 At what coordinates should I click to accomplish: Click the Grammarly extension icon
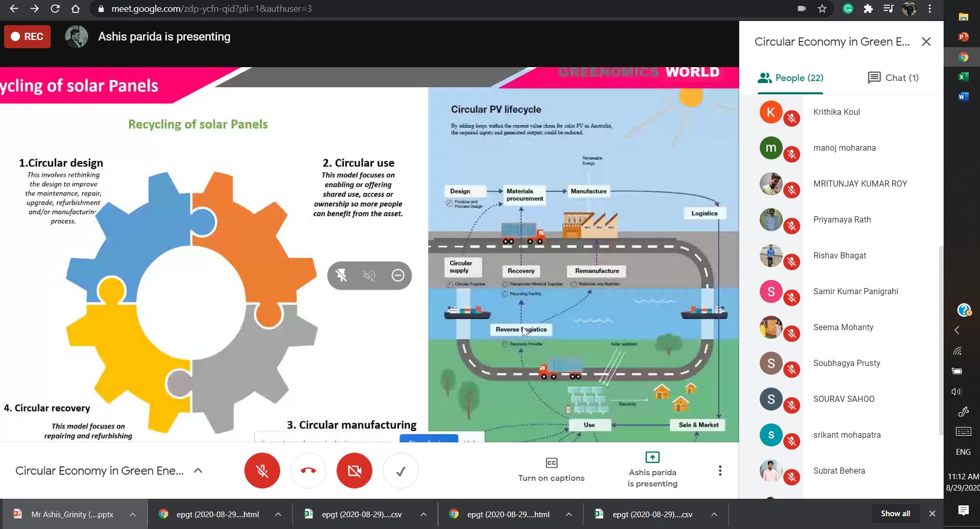coord(848,9)
